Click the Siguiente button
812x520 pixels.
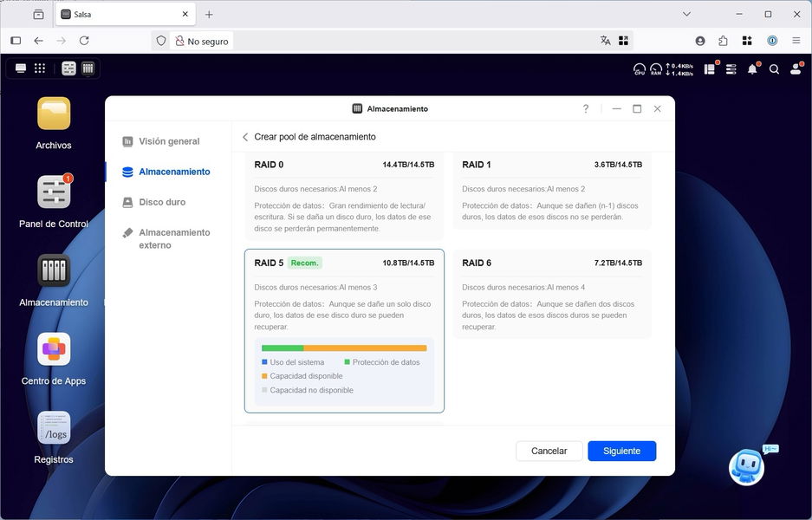[x=621, y=451]
